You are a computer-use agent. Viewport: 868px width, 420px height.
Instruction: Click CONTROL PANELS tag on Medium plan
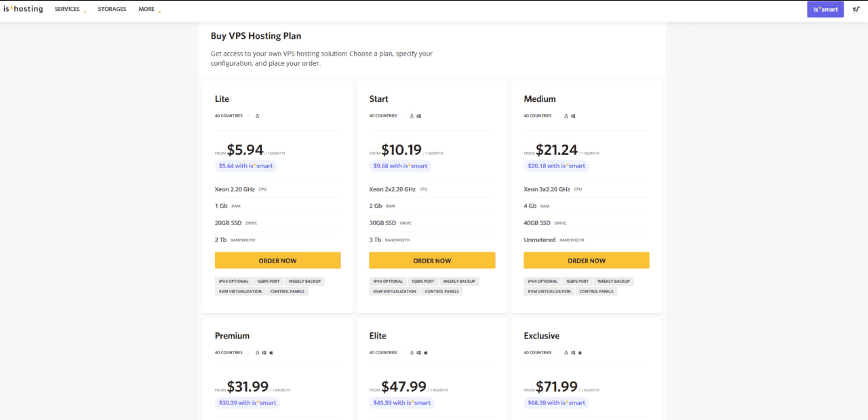[597, 291]
